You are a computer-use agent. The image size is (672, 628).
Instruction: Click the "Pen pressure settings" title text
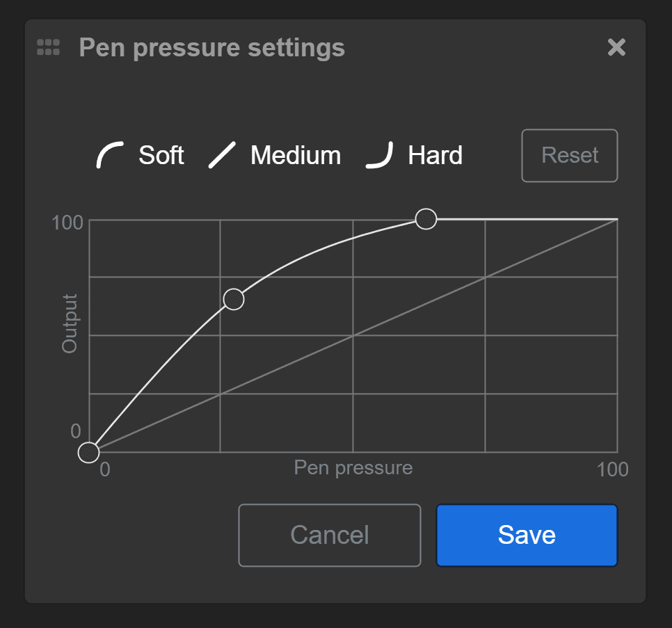pyautogui.click(x=211, y=48)
